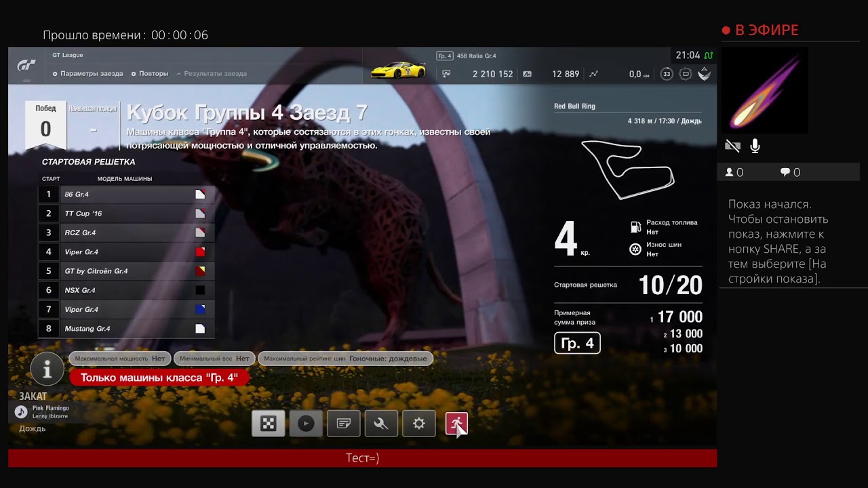Click the Red Bull Ring track name

point(574,106)
